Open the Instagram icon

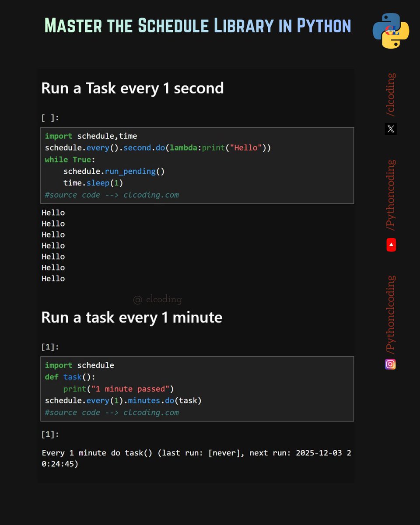[390, 364]
